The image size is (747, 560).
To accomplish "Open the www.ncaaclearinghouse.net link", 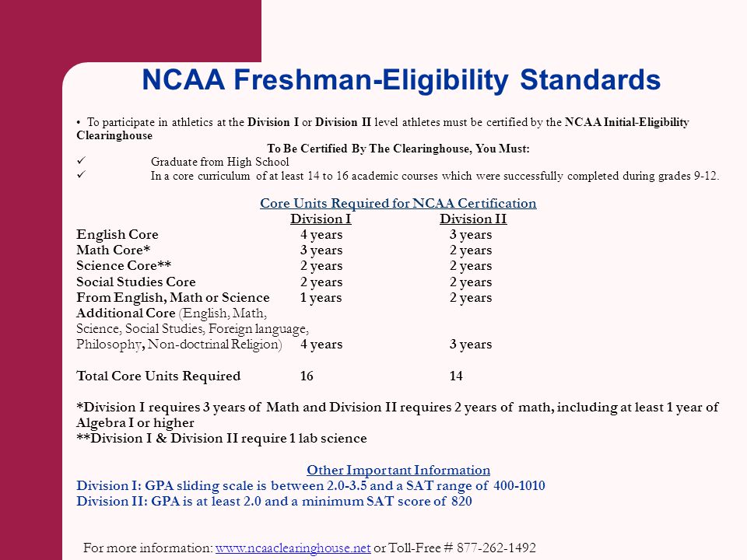I will 293,548.
